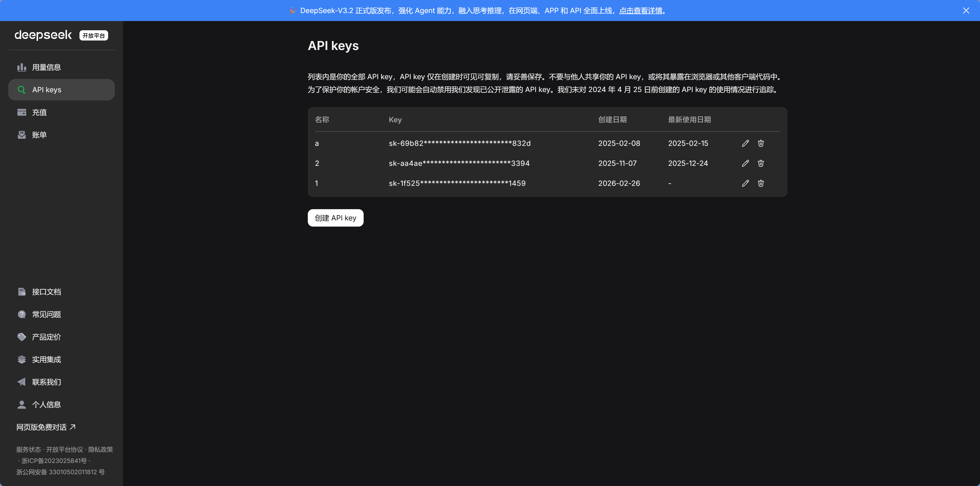
Task: Select API keys in the sidebar
Action: [x=46, y=90]
